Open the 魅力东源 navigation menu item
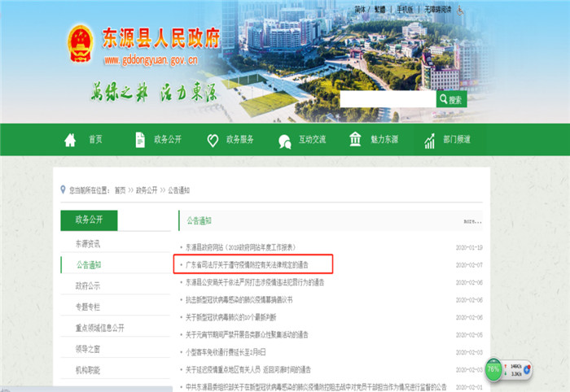Image resolution: width=570 pixels, height=392 pixels. pos(384,139)
